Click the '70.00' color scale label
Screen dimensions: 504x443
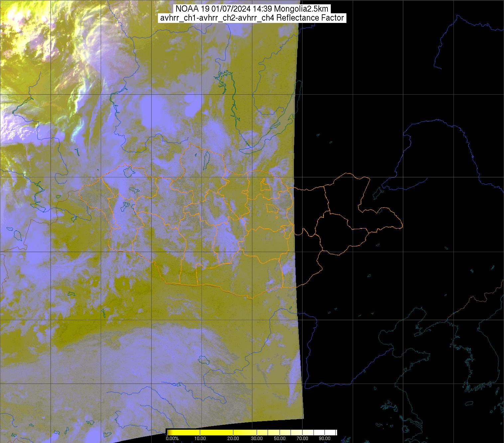pos(302,438)
